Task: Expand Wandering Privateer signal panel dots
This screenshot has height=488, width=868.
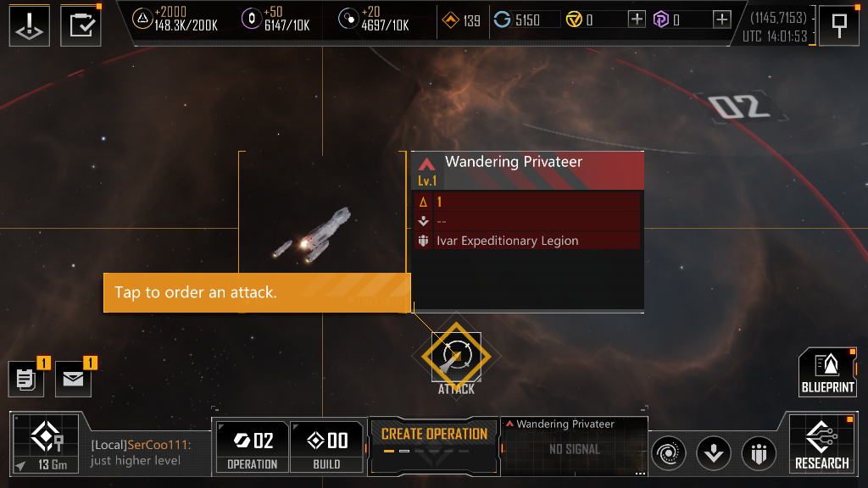Action: point(640,473)
